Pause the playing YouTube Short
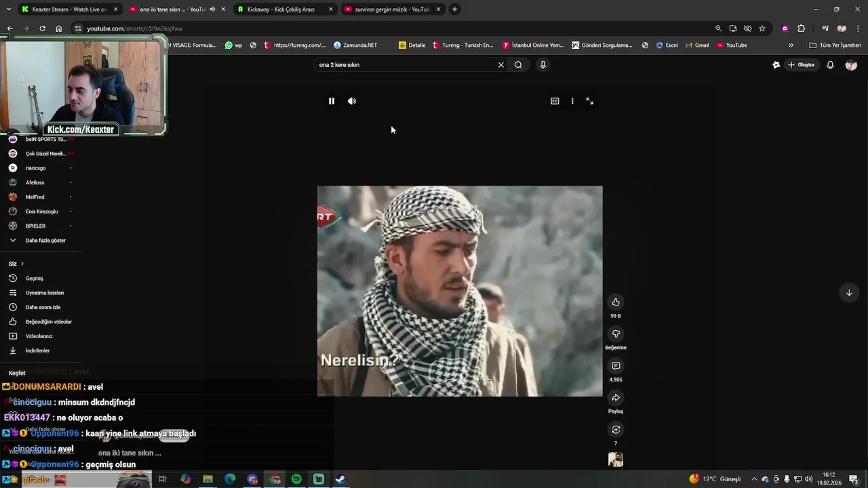This screenshot has height=488, width=868. [332, 101]
